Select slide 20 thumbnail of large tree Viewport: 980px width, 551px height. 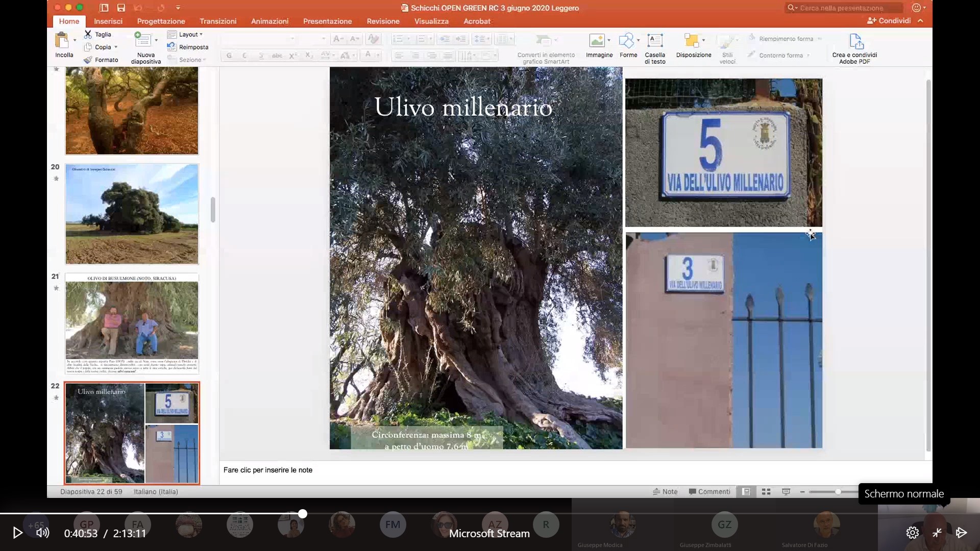tap(132, 214)
